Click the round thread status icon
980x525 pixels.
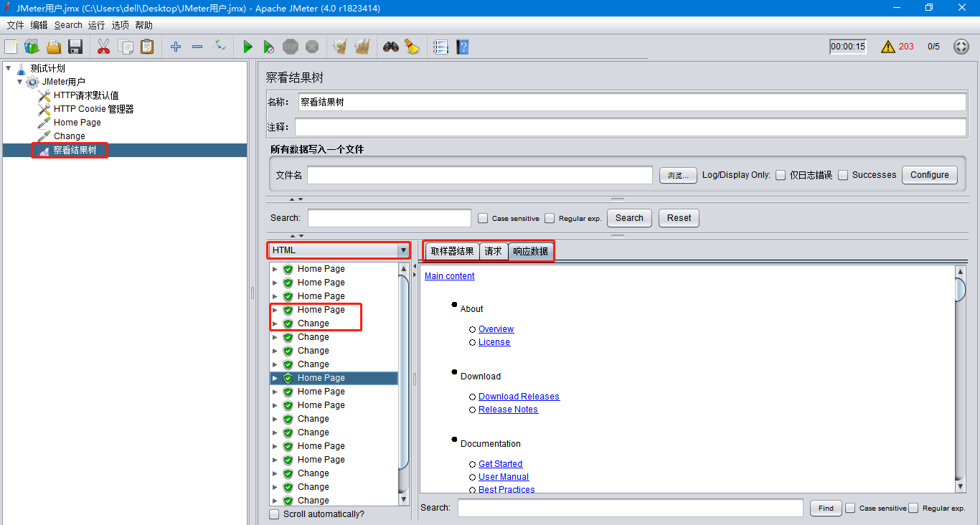coord(961,47)
